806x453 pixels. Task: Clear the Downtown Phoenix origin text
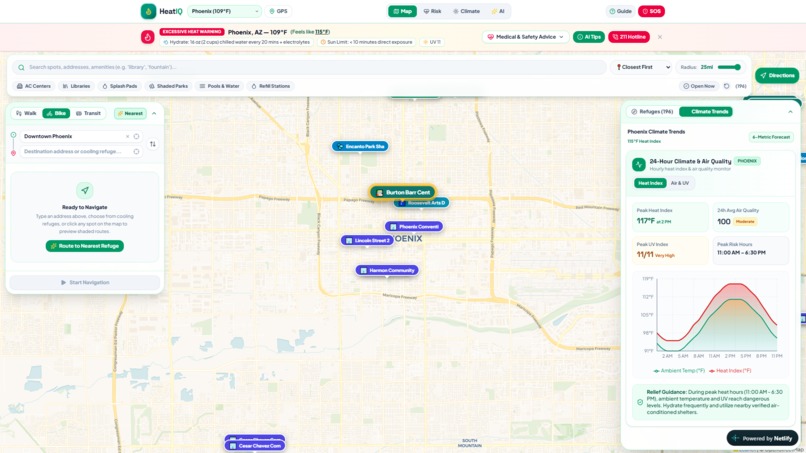coord(127,136)
